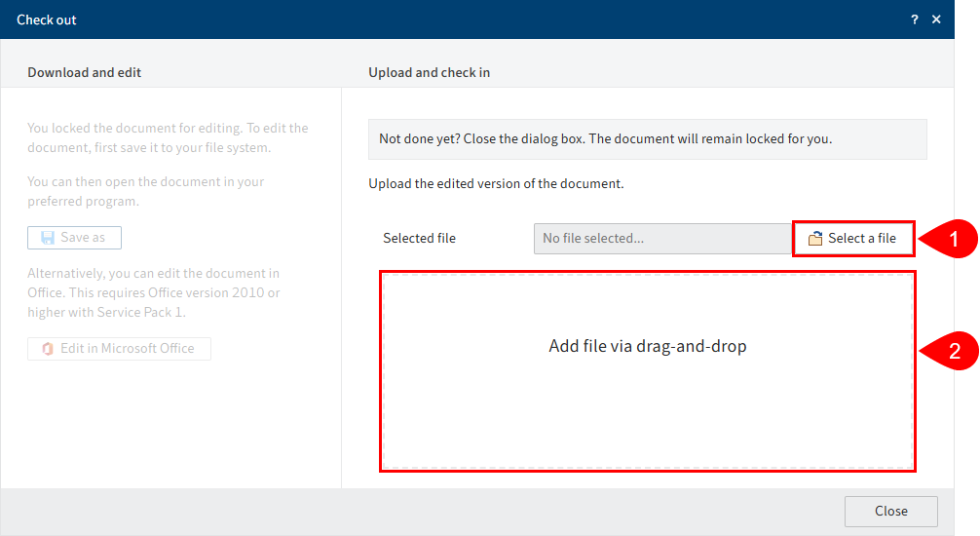Click the Upload and check in heading
This screenshot has height=536, width=980.
tap(429, 72)
